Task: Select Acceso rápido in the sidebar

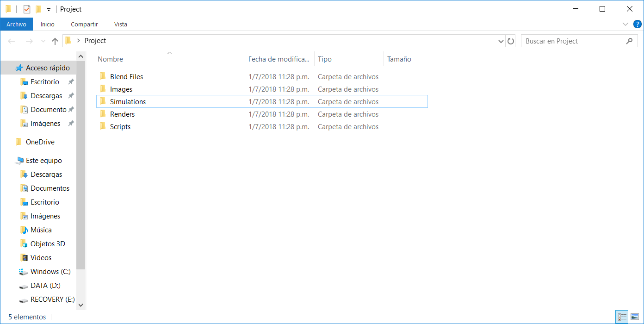Action: click(x=48, y=68)
